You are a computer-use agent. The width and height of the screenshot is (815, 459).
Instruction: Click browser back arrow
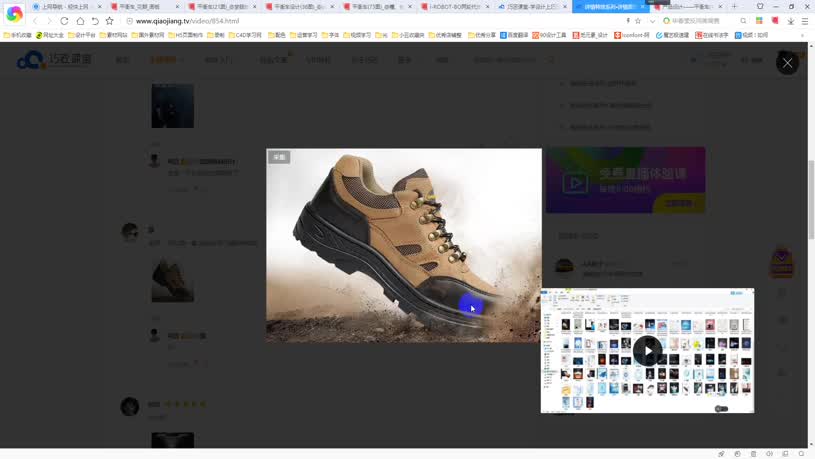tap(35, 21)
